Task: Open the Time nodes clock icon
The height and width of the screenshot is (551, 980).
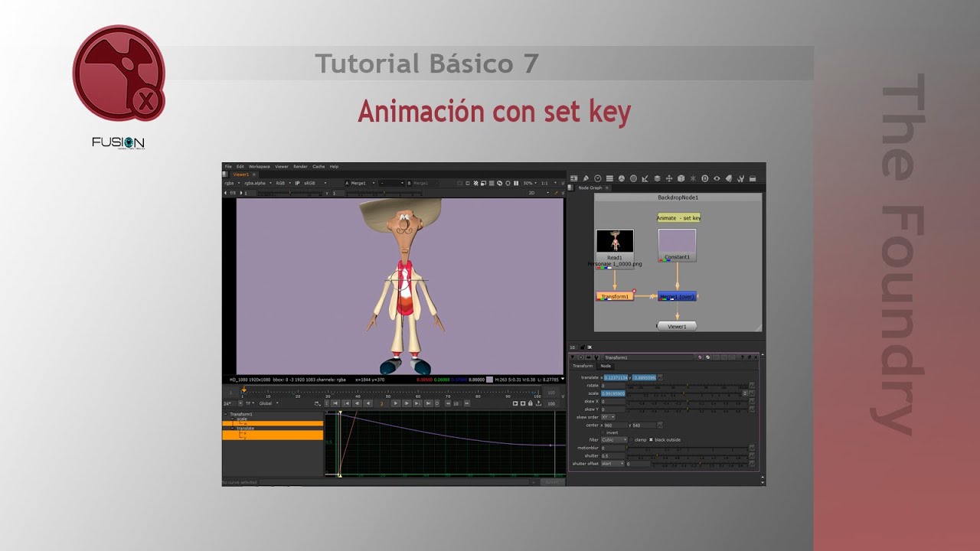Action: click(x=598, y=178)
